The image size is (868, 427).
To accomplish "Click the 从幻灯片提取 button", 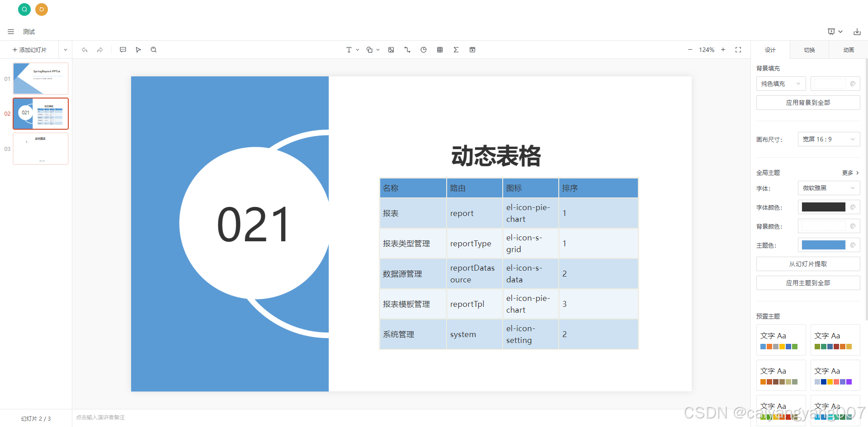I will click(808, 264).
